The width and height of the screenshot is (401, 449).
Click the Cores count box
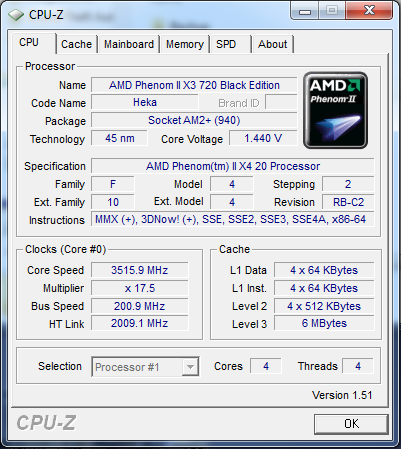tap(266, 366)
